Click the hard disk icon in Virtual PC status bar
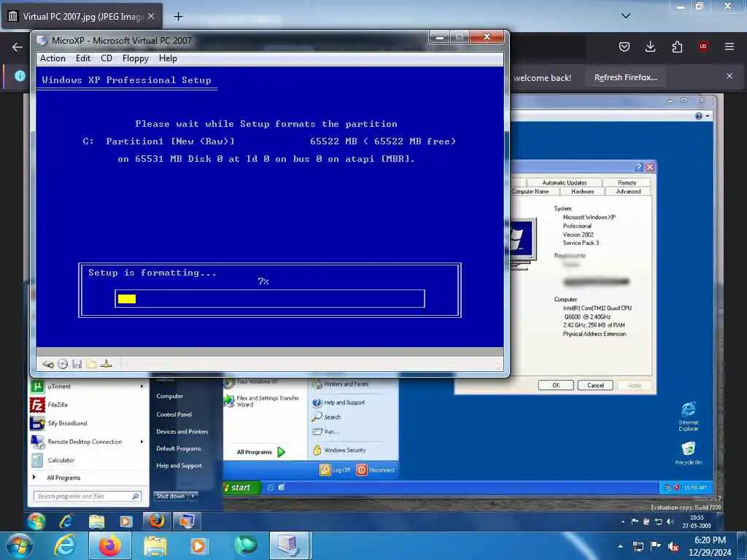Screen dimensions: 747x560 coord(48,365)
